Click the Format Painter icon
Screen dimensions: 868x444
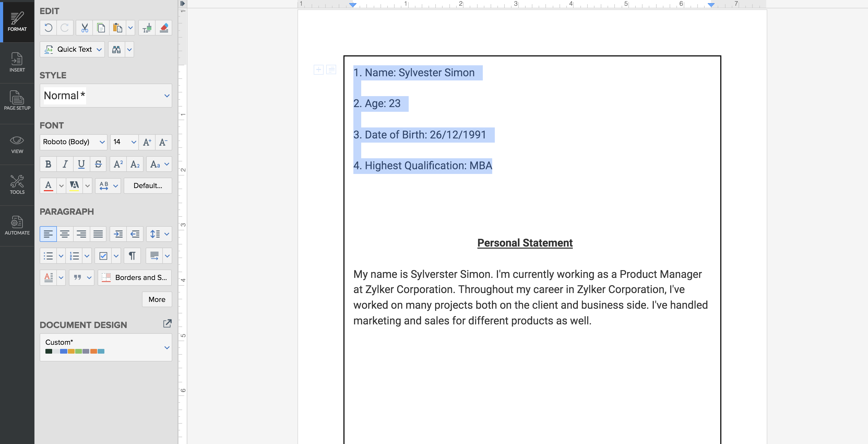coord(147,28)
